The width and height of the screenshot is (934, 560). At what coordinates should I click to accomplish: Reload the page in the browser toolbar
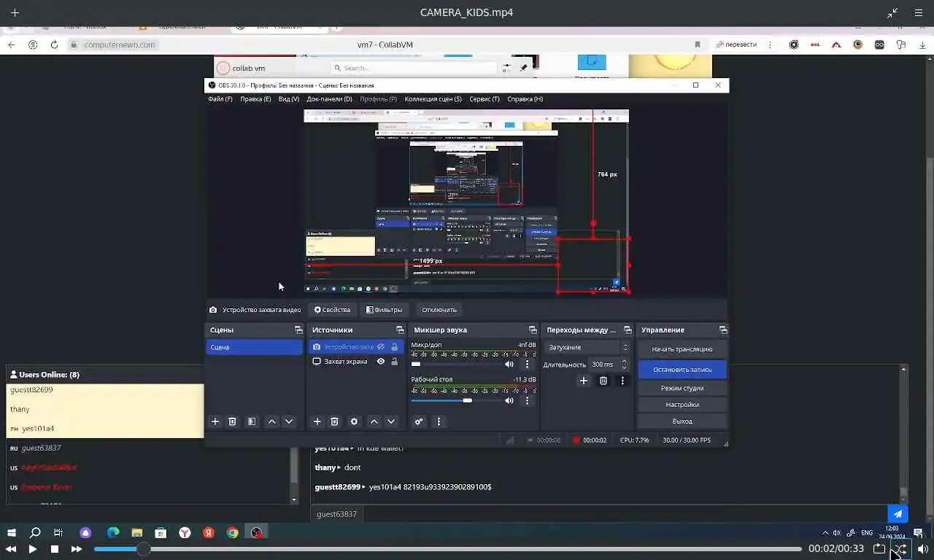(54, 44)
